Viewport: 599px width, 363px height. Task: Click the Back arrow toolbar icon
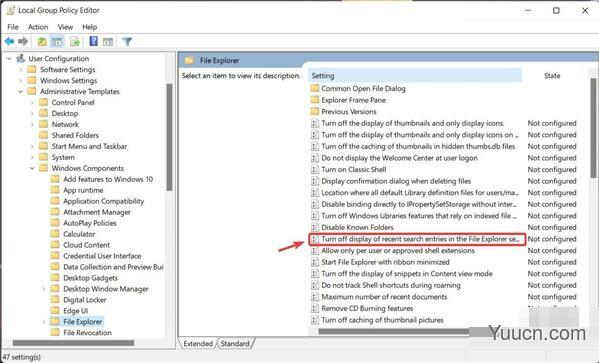(x=10, y=41)
